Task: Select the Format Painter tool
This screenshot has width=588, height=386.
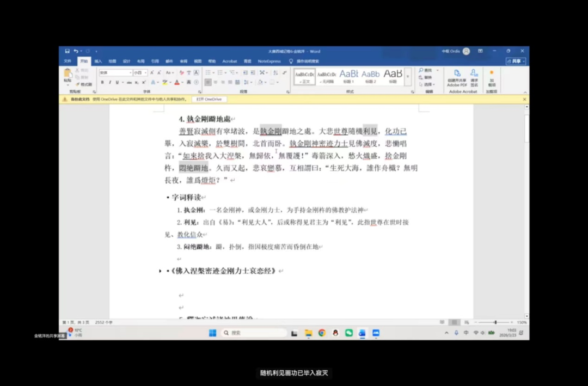Action: [84, 84]
